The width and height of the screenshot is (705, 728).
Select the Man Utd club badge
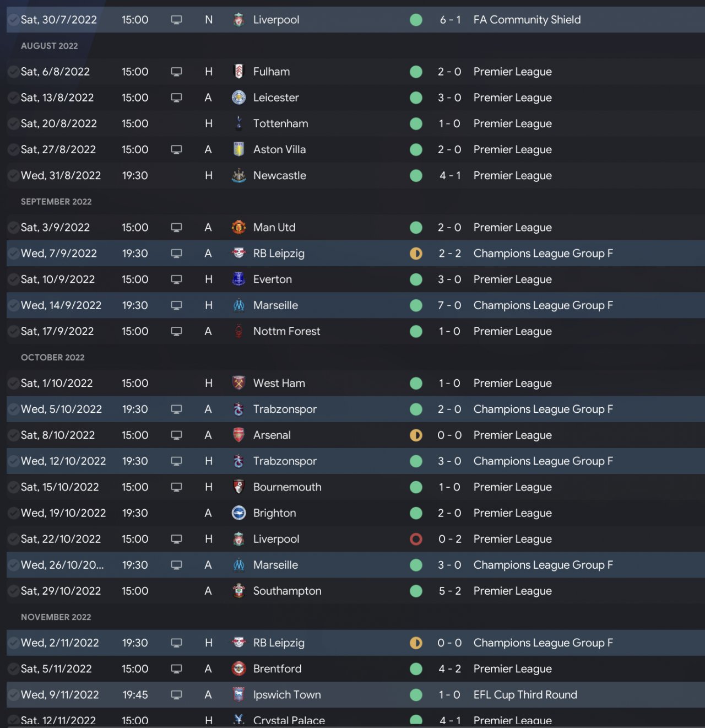(238, 228)
